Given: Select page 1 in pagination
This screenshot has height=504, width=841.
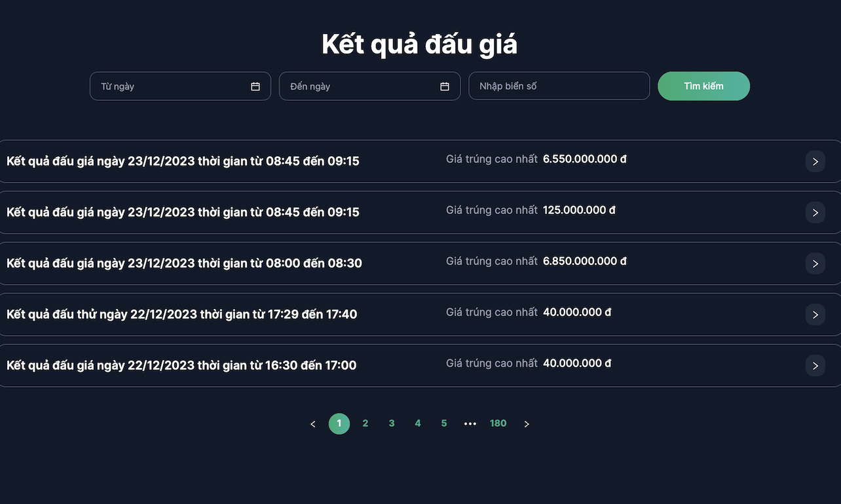Looking at the screenshot, I should coord(339,423).
